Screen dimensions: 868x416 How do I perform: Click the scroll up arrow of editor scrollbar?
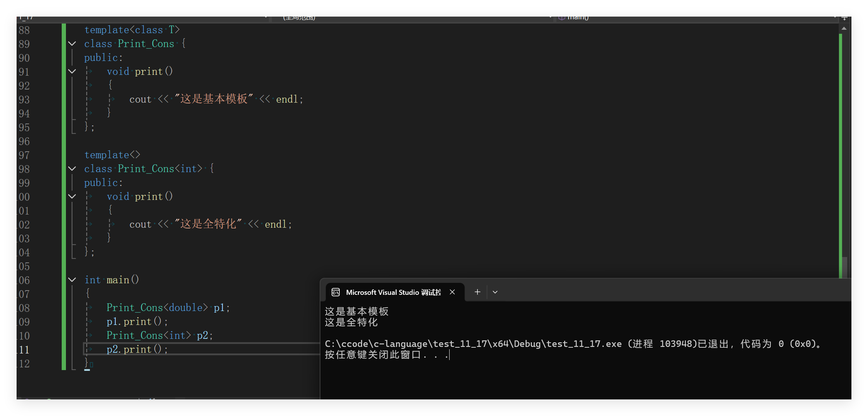tap(844, 29)
